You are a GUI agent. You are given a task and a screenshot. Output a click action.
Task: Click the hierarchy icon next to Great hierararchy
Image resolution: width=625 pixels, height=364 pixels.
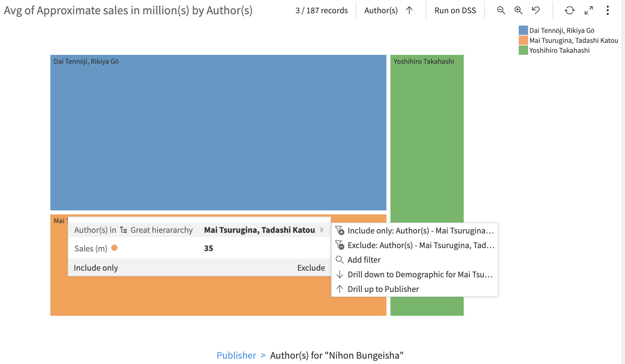coord(123,229)
